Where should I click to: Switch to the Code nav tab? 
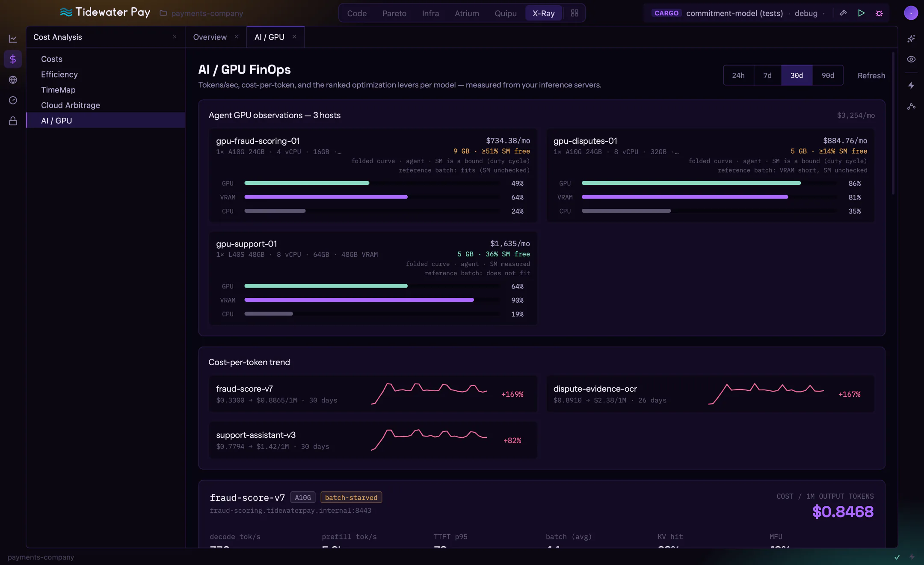pyautogui.click(x=357, y=13)
